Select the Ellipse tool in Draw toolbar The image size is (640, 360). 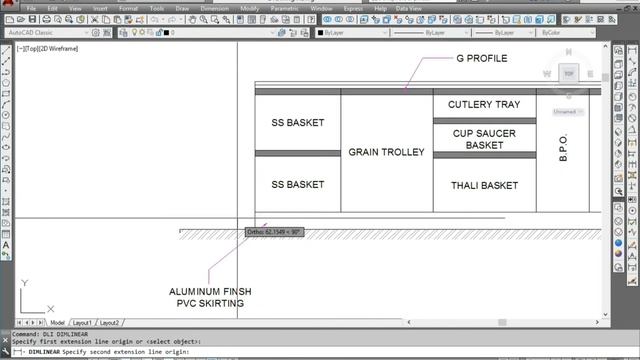[6, 147]
